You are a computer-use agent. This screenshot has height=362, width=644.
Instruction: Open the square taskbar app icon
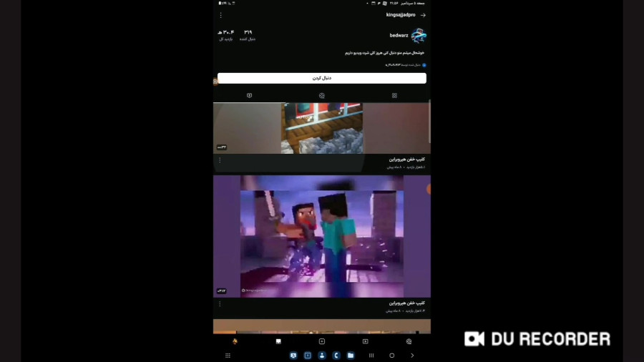(308, 356)
